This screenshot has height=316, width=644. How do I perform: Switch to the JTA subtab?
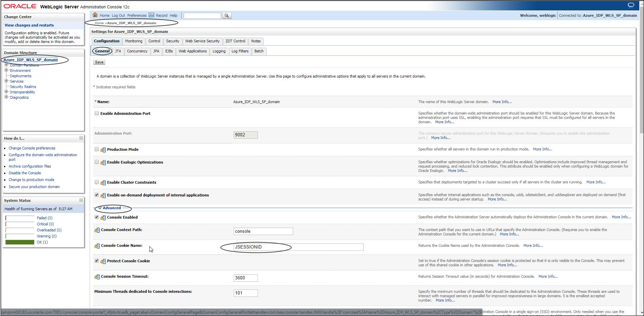[118, 51]
